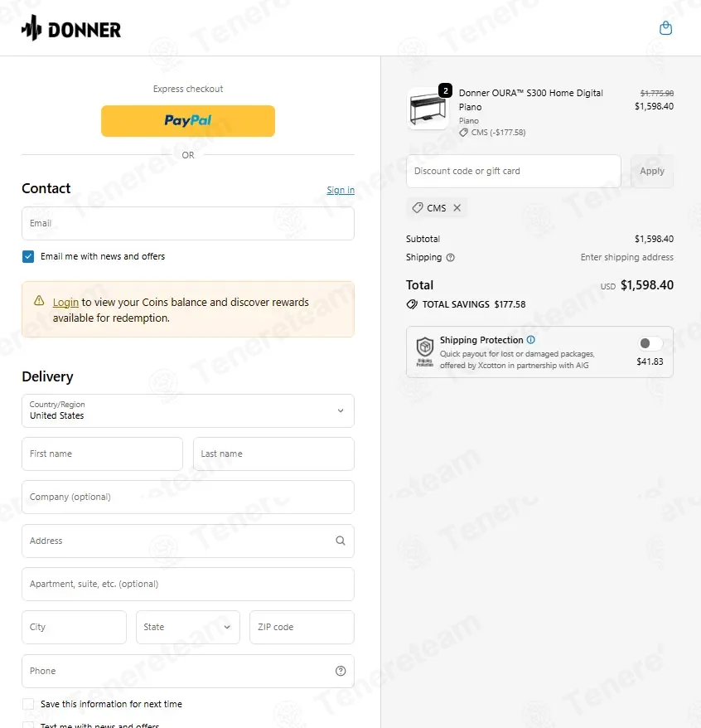Click the Shipping help question mark icon
Viewport: 701px width, 728px height.
[450, 258]
